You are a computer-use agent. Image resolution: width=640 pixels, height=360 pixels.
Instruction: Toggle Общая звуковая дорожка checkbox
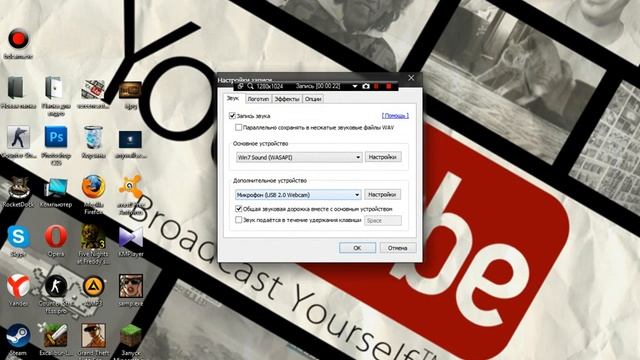238,209
